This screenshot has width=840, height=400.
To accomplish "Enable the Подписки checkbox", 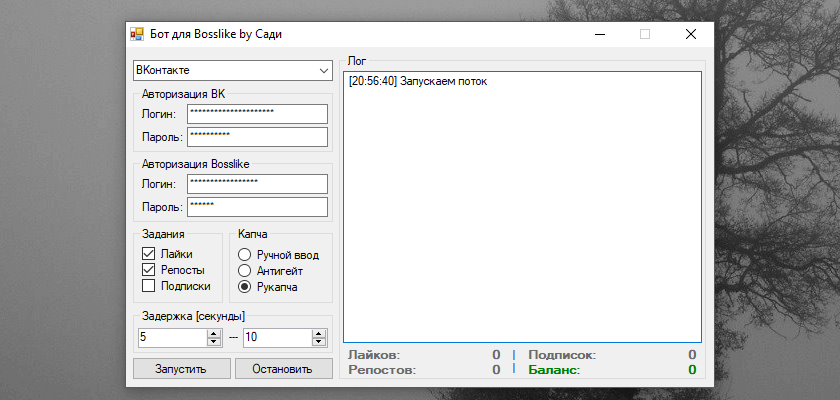I will [148, 286].
